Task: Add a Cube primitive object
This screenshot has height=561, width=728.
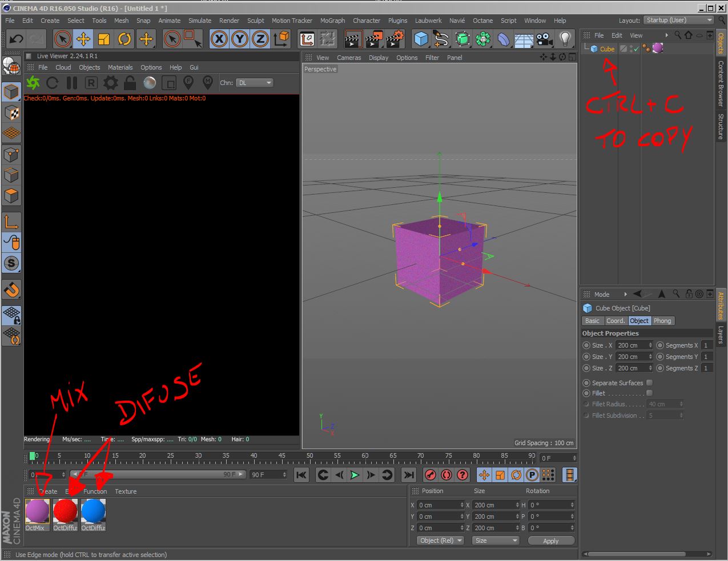Action: tap(421, 39)
